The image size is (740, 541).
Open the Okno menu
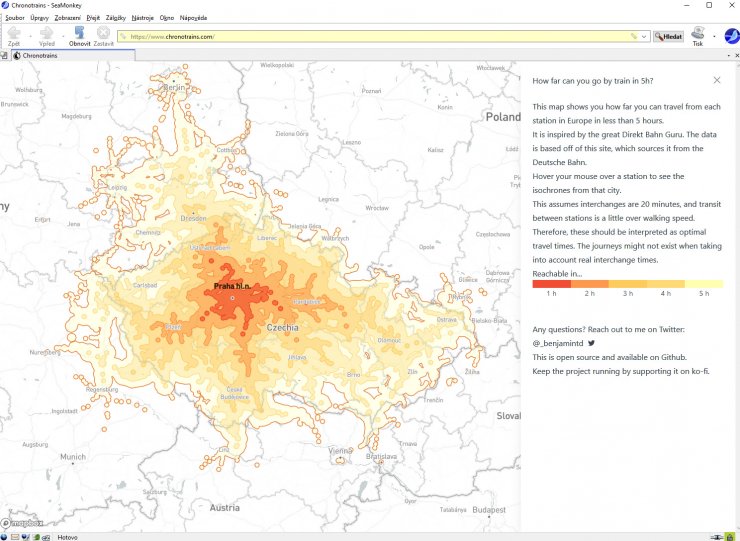point(167,17)
